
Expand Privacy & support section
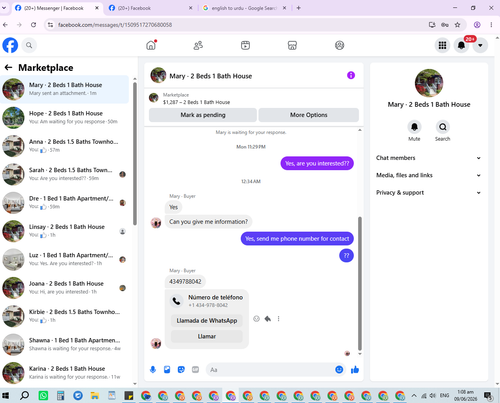click(428, 193)
